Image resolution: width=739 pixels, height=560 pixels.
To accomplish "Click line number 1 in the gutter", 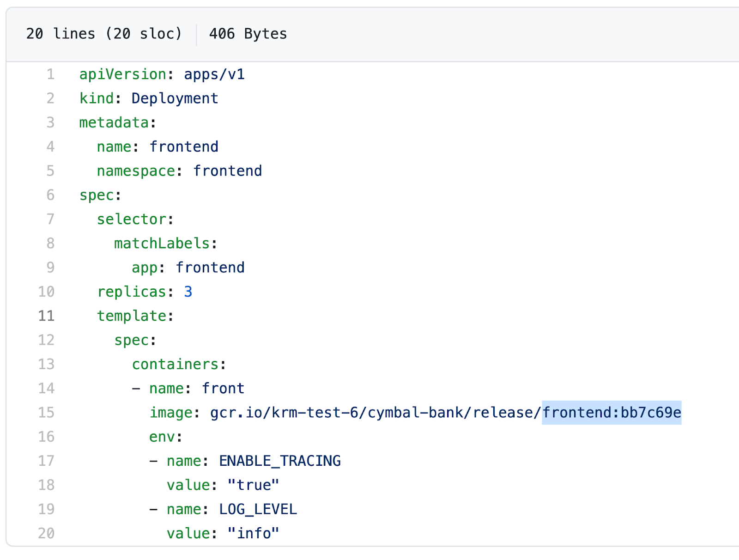I will click(50, 74).
